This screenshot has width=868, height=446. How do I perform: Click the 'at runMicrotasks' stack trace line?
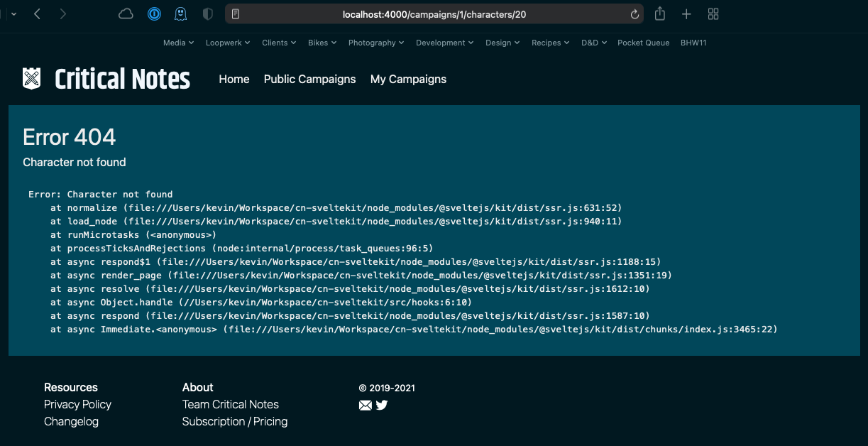point(133,234)
